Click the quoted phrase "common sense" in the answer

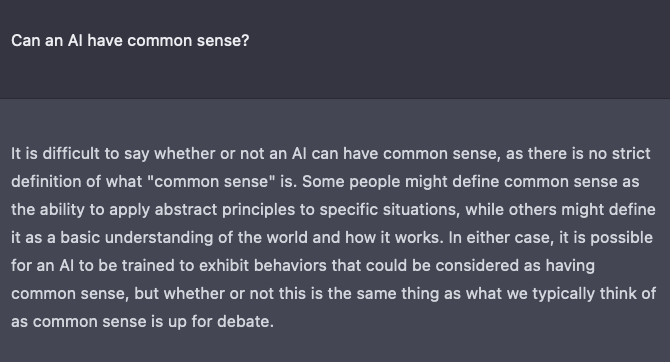(x=212, y=182)
